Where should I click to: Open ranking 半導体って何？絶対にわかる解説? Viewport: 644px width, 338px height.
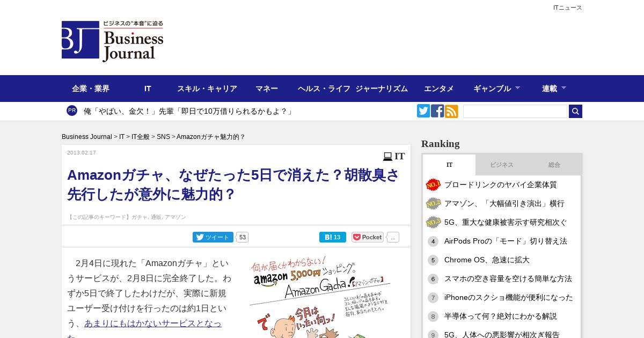501,317
